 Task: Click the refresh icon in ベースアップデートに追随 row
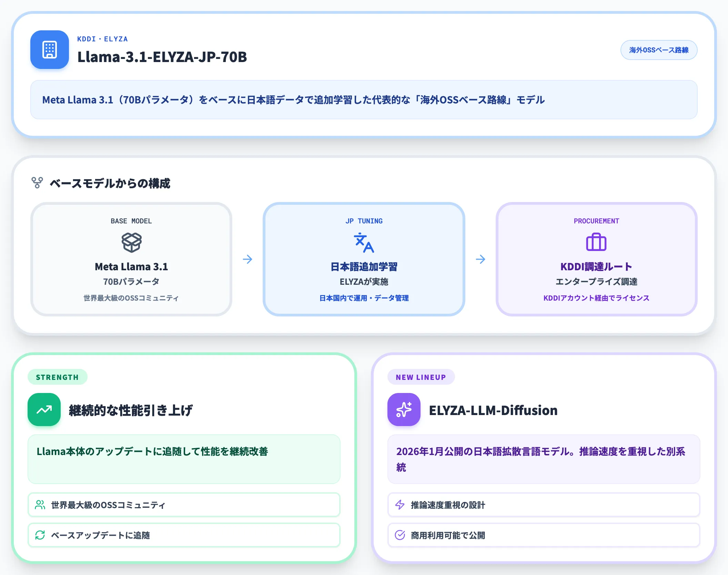pos(40,535)
